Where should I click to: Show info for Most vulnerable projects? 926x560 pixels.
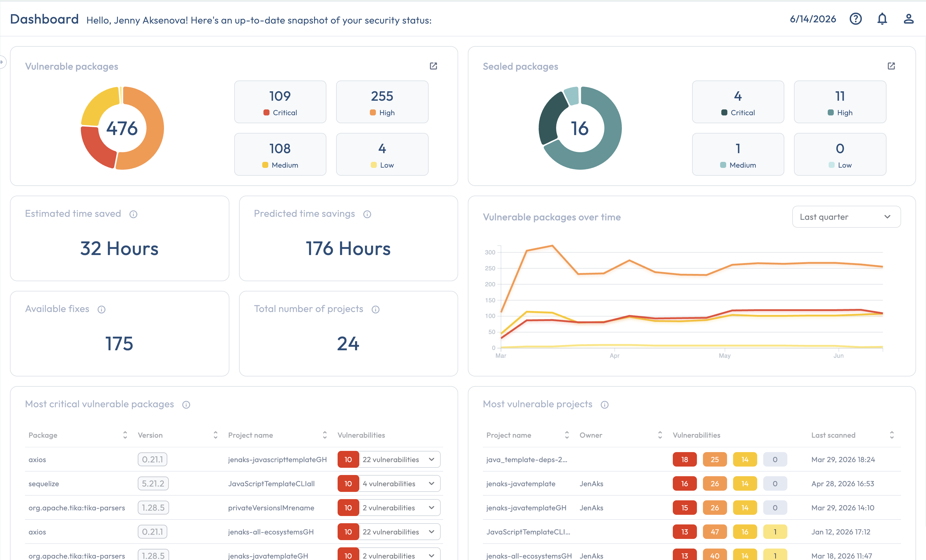604,405
